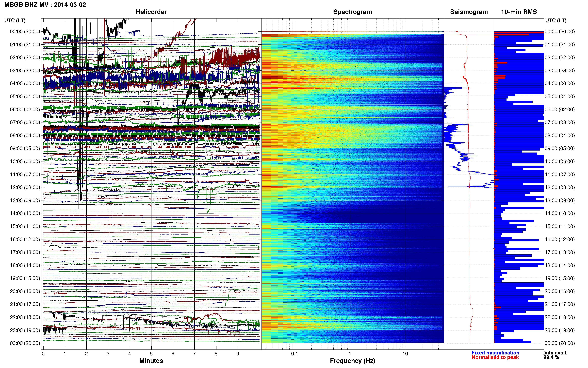Image resolution: width=588 pixels, height=368 pixels.
Task: Click the left 22:00 (18:00) time label
Action: [25, 317]
